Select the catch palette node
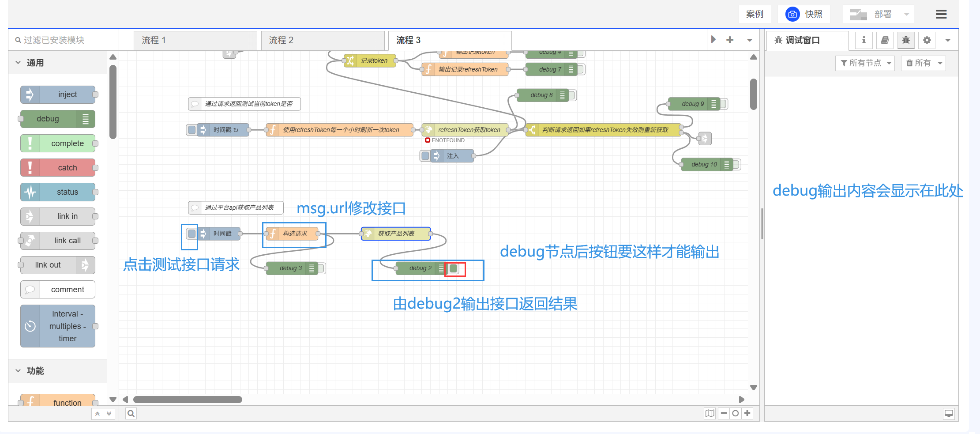The width and height of the screenshot is (980, 434). [x=58, y=168]
